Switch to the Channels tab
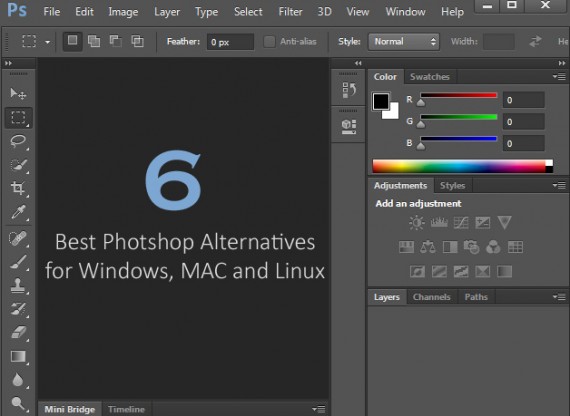The width and height of the screenshot is (570, 416). pyautogui.click(x=431, y=297)
